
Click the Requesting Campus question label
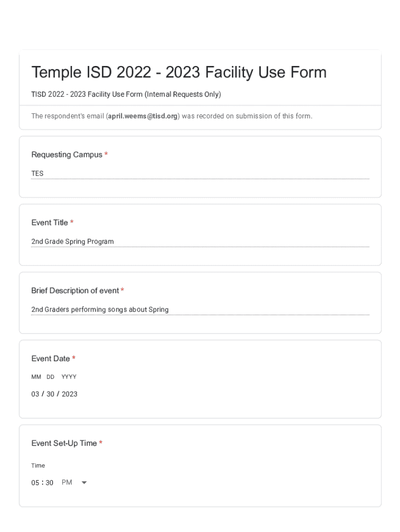[x=67, y=155]
